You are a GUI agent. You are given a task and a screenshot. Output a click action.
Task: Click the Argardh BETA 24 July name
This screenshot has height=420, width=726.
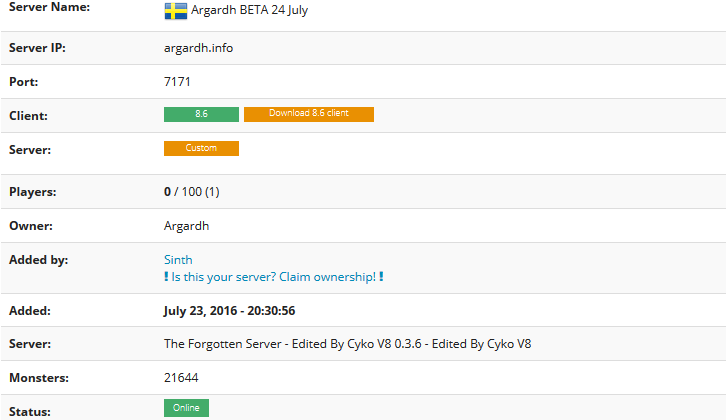click(x=250, y=10)
